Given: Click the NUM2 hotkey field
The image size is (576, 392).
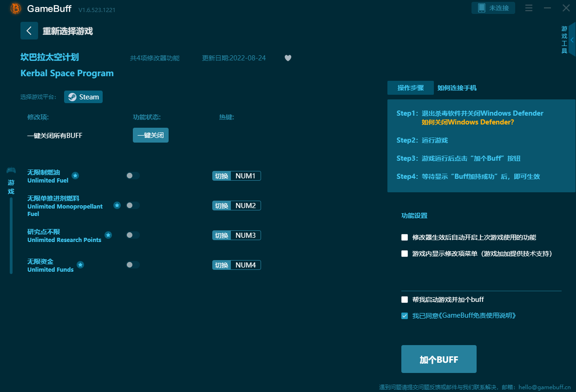Looking at the screenshot, I should (x=246, y=206).
